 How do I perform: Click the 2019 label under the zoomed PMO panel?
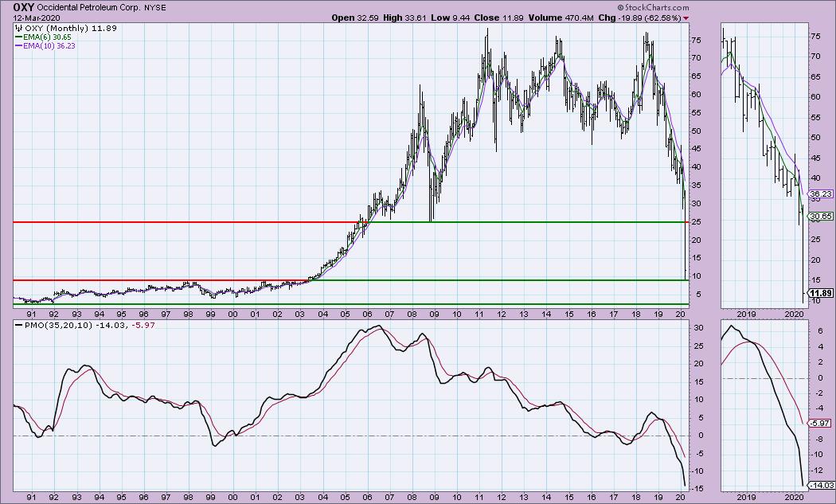(746, 497)
